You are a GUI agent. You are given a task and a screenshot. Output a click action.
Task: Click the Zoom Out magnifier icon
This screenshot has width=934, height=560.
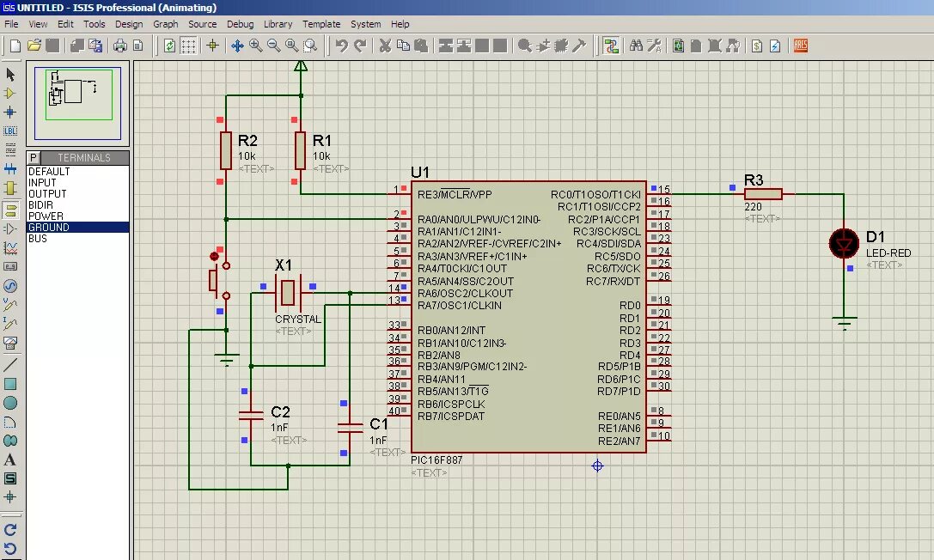click(x=273, y=46)
